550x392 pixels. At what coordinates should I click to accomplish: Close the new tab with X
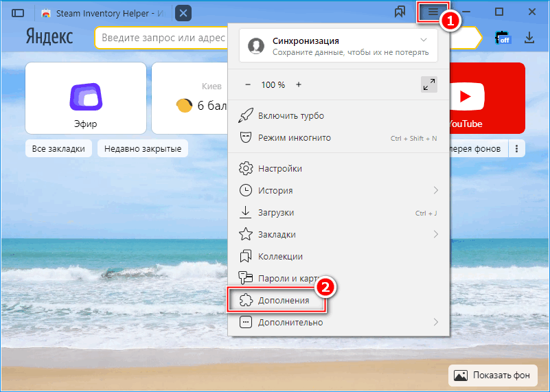pos(183,13)
